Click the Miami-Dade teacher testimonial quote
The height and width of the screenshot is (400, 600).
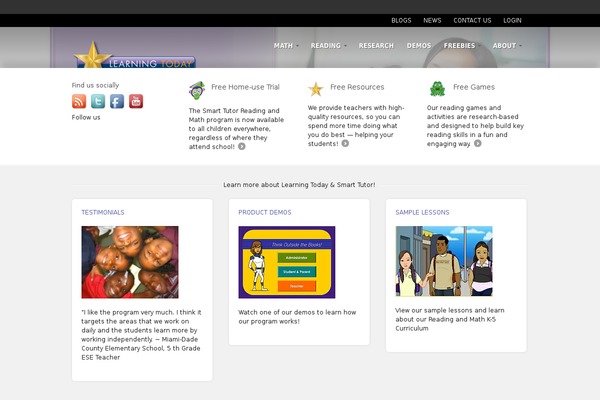point(141,335)
